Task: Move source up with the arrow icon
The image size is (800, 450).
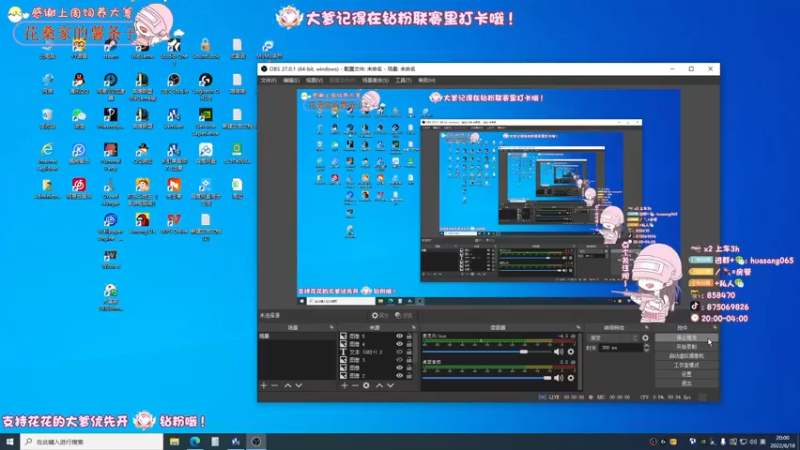Action: pos(380,385)
